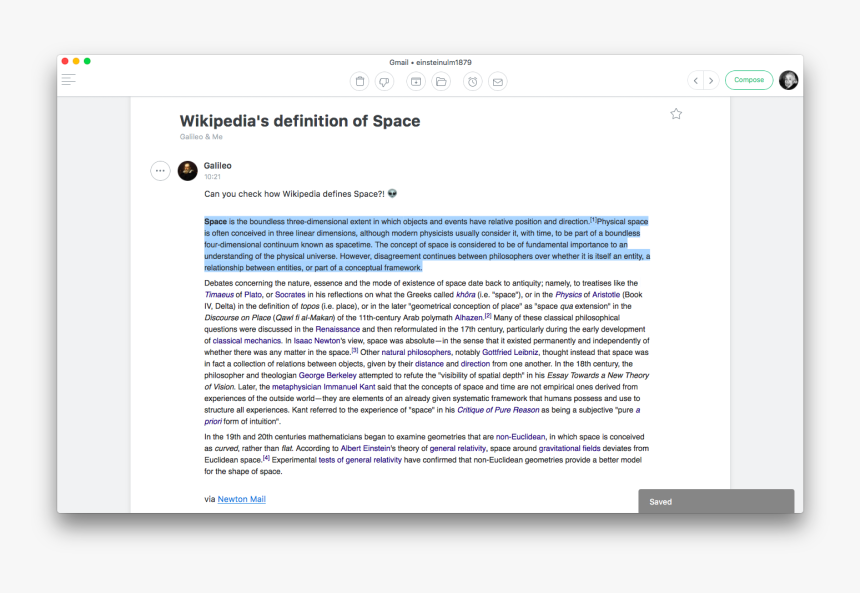Click the subject 'Wikipedia's definition of Space'
This screenshot has width=860, height=593.
[300, 121]
